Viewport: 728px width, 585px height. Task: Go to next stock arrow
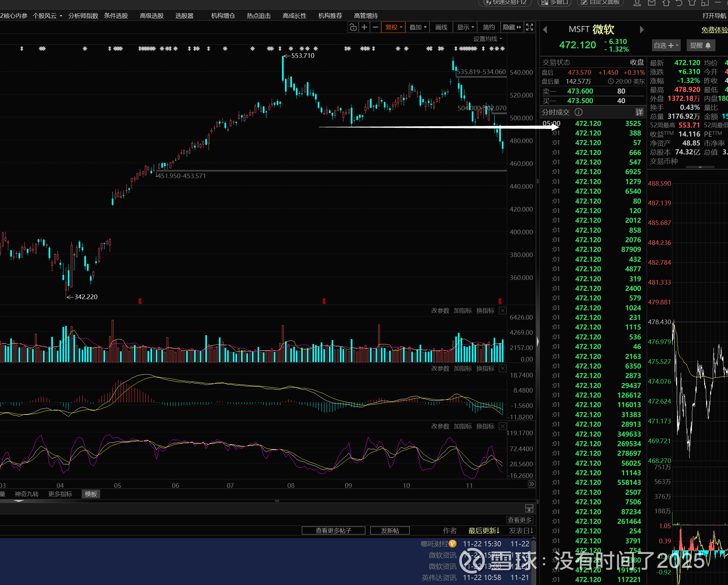pyautogui.click(x=642, y=30)
